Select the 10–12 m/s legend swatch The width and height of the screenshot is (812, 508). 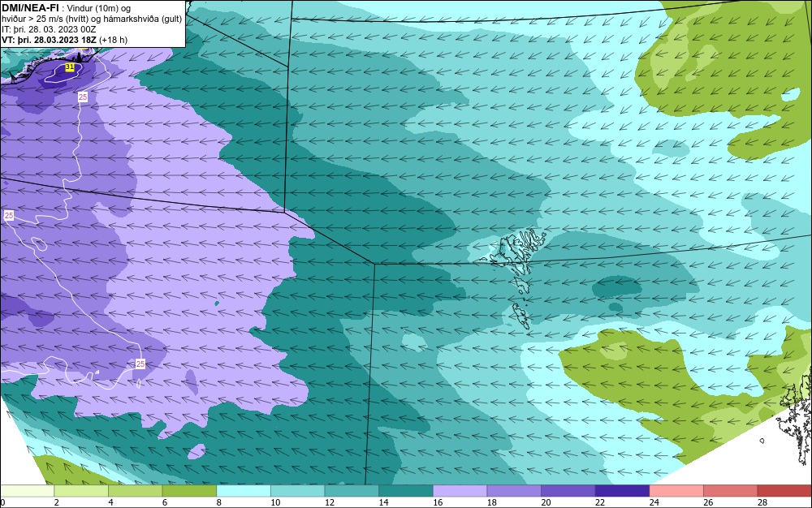click(298, 491)
